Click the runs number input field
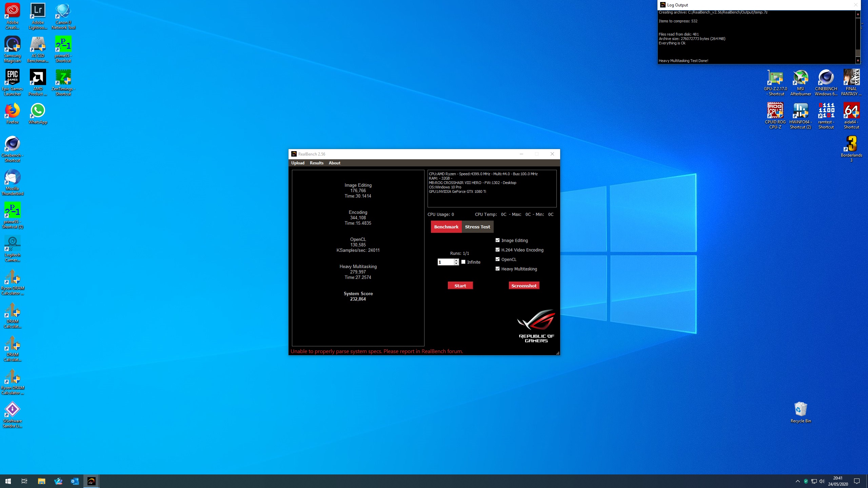 (x=446, y=262)
